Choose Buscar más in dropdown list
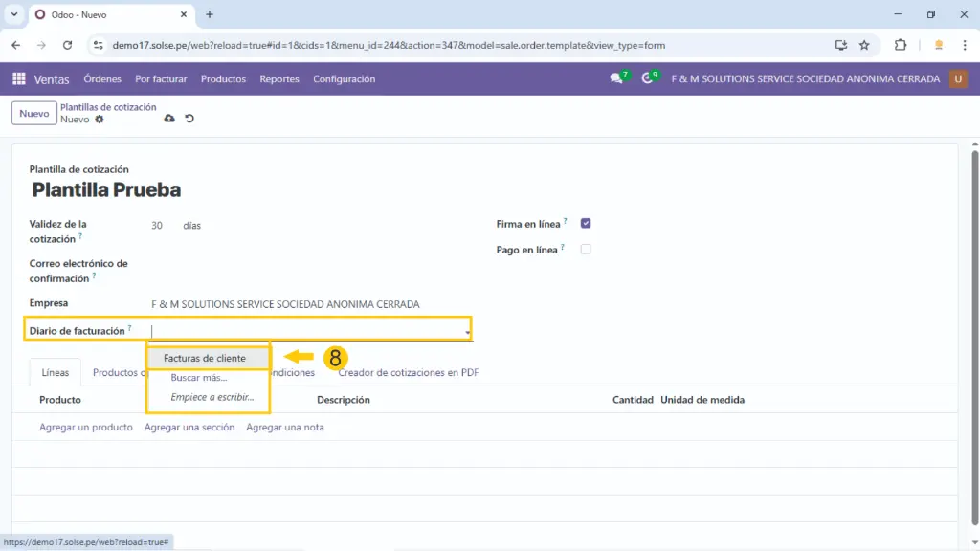 (x=199, y=378)
